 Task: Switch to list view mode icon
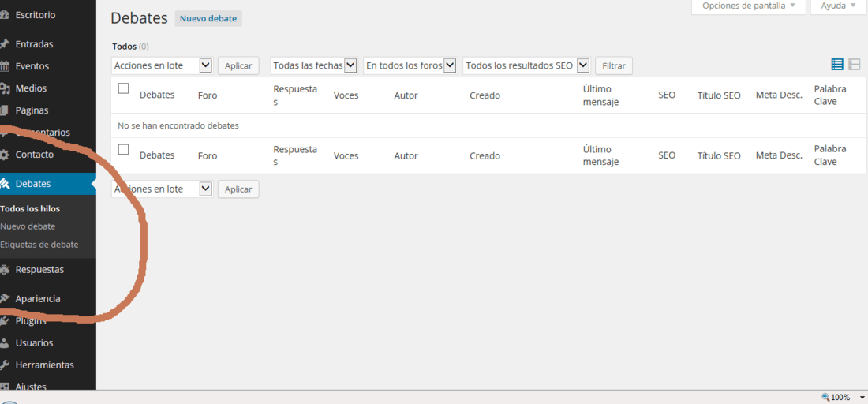[x=837, y=65]
